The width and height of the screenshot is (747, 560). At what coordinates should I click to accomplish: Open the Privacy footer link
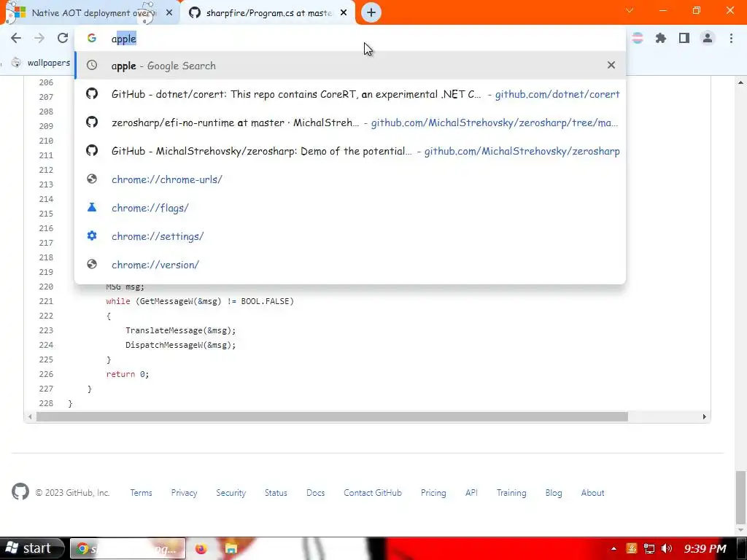184,493
